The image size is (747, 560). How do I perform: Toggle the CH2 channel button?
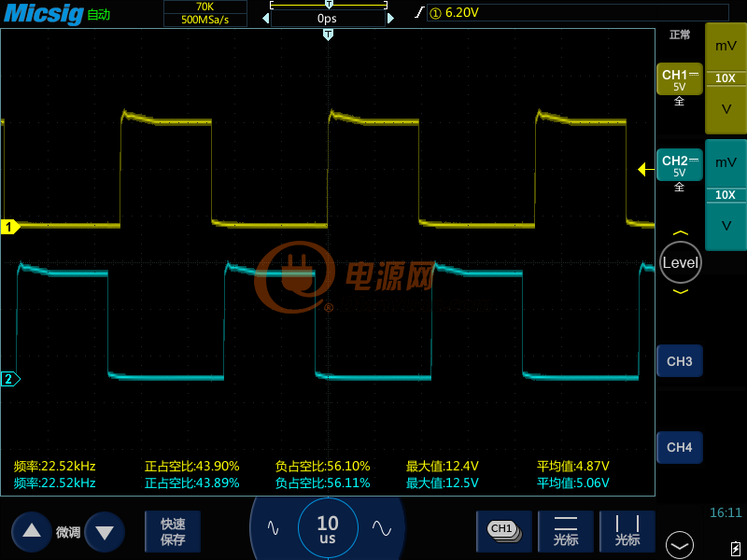click(680, 165)
